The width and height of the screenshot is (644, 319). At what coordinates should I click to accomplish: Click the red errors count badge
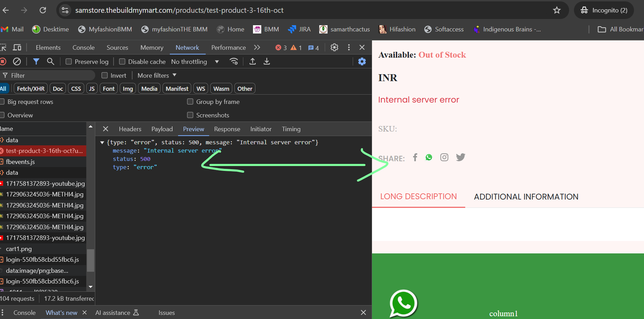(281, 48)
